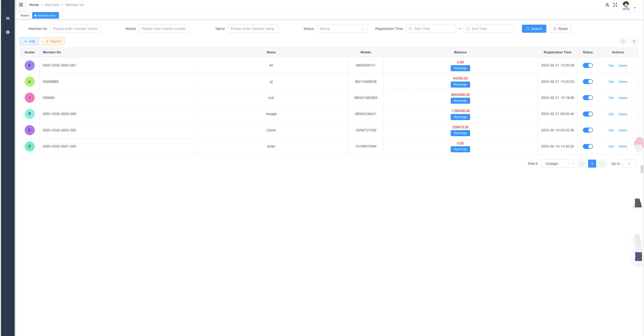Click the Reset button

tap(560, 29)
